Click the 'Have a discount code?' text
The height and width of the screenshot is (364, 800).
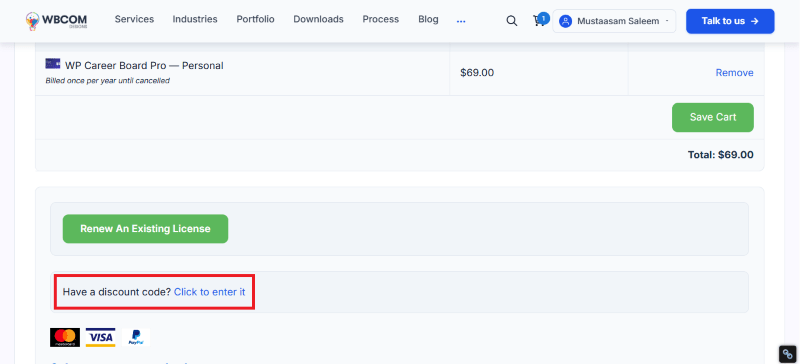(x=116, y=292)
